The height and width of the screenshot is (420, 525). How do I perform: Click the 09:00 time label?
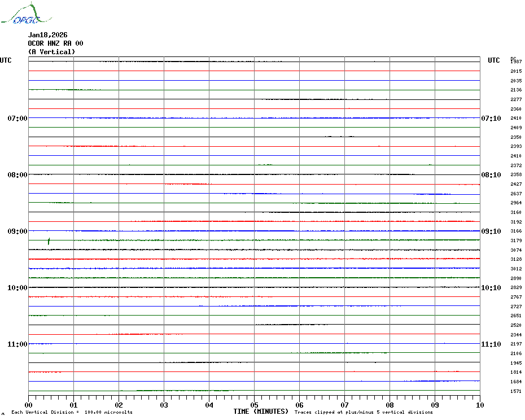click(17, 231)
